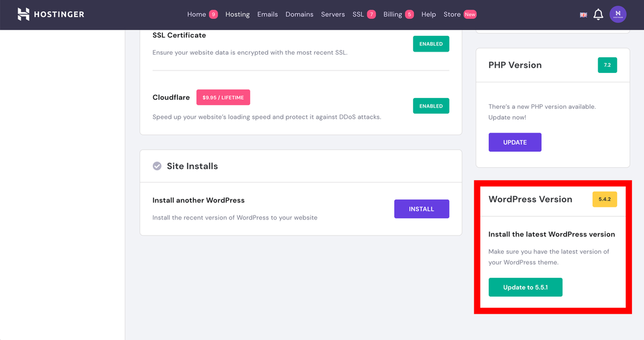Click the Home badge showing 9
Screen dimensions: 644x340
point(213,14)
